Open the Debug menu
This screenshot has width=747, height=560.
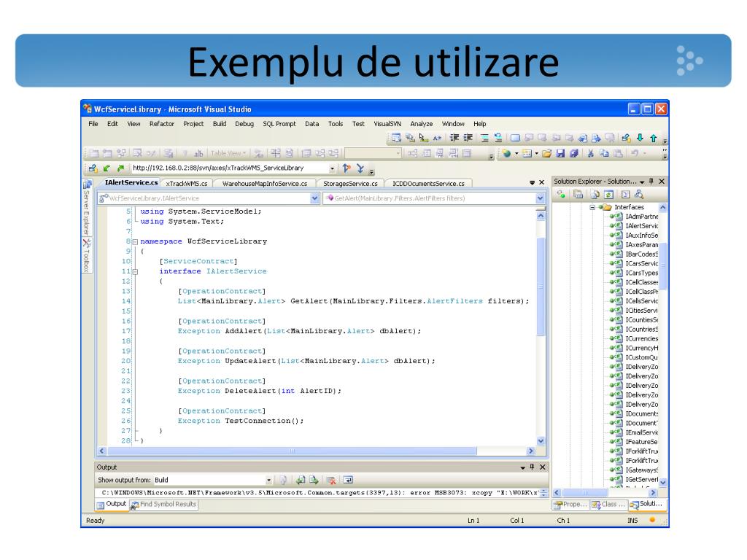[x=244, y=124]
